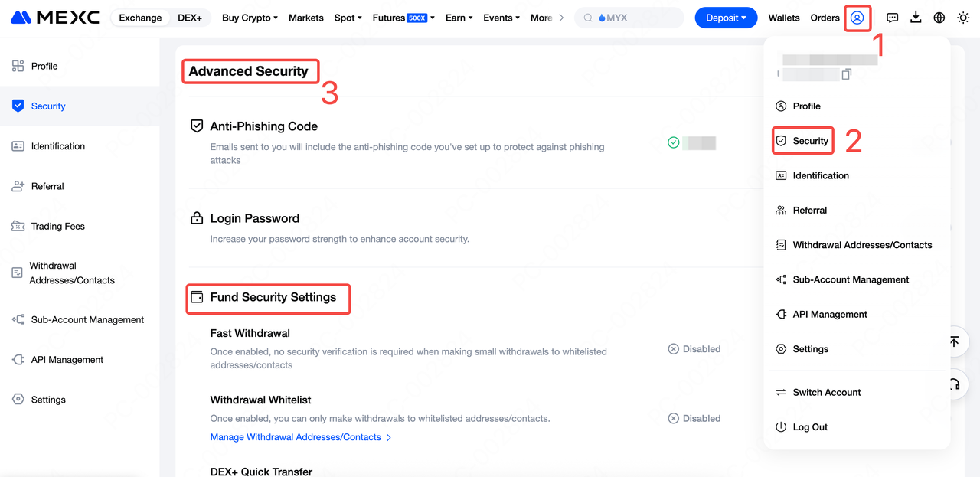This screenshot has width=980, height=477.
Task: Expand the More navigation arrow
Action: coord(561,18)
